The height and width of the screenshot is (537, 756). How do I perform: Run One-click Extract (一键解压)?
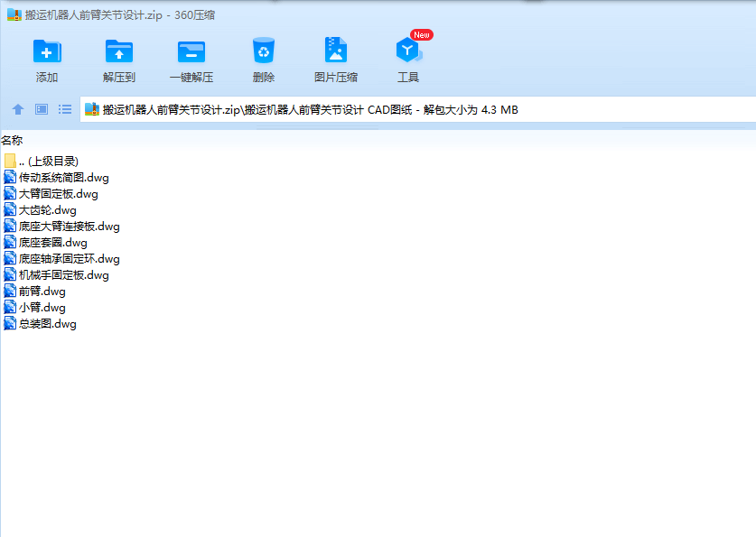coord(191,52)
